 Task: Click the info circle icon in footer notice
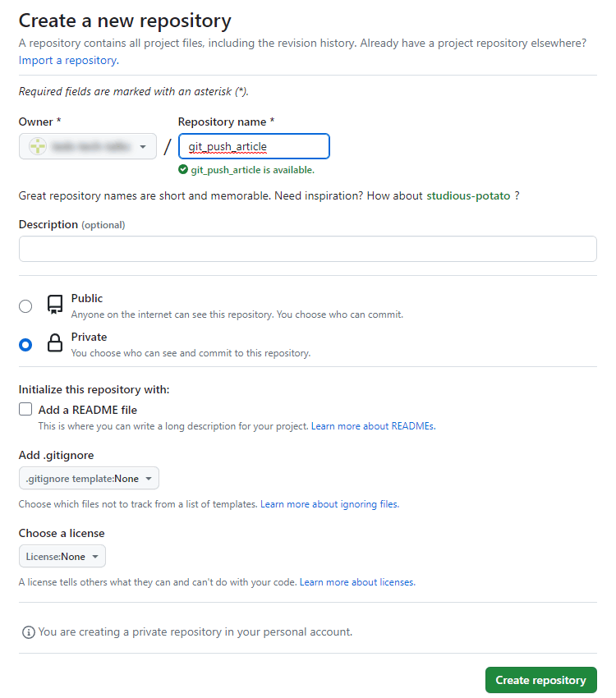pos(29,632)
